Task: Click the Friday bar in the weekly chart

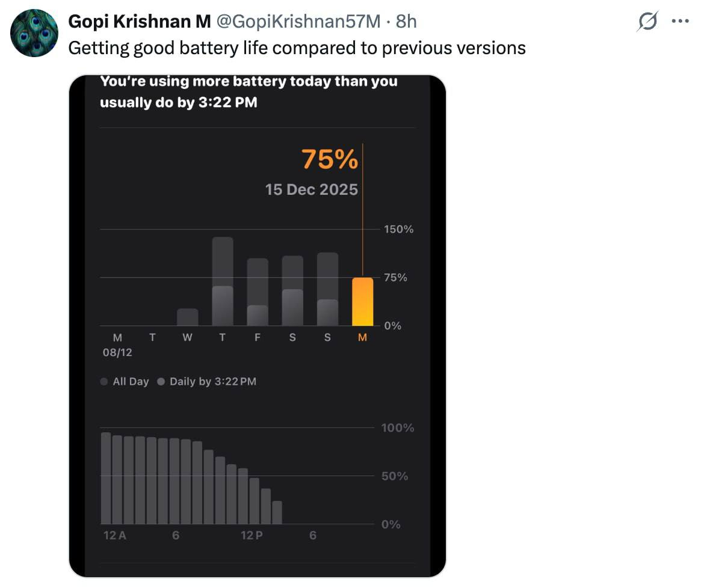Action: pos(258,292)
